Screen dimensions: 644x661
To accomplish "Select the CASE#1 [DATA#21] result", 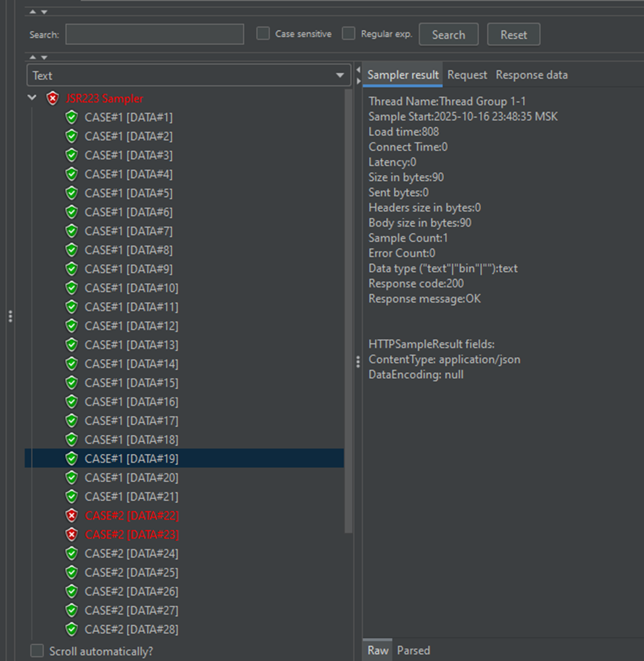I will tap(131, 497).
